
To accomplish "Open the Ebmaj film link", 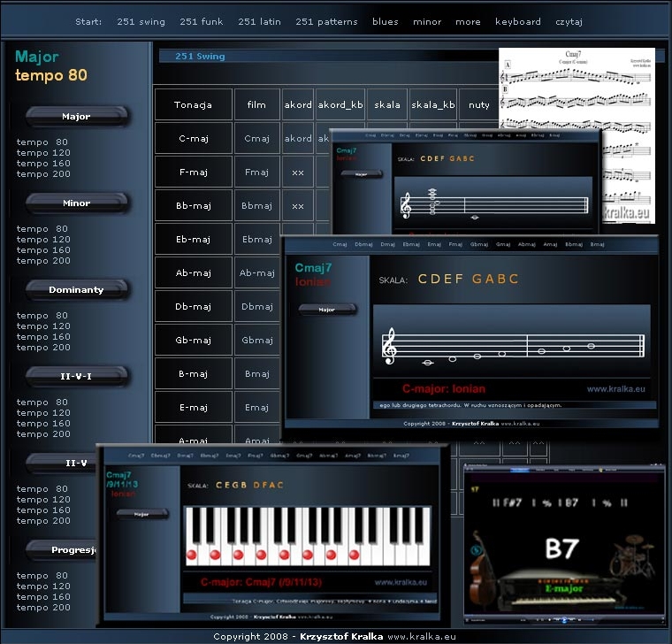I will tap(256, 239).
